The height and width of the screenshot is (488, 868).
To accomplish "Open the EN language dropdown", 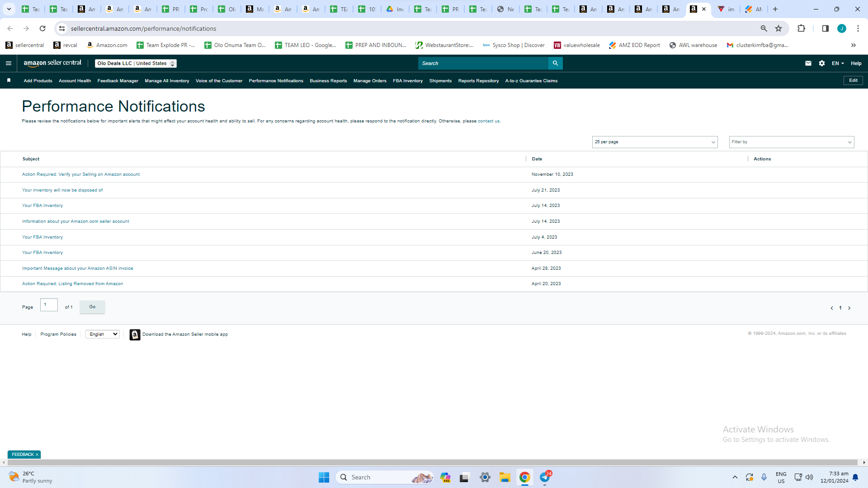I will 838,63.
